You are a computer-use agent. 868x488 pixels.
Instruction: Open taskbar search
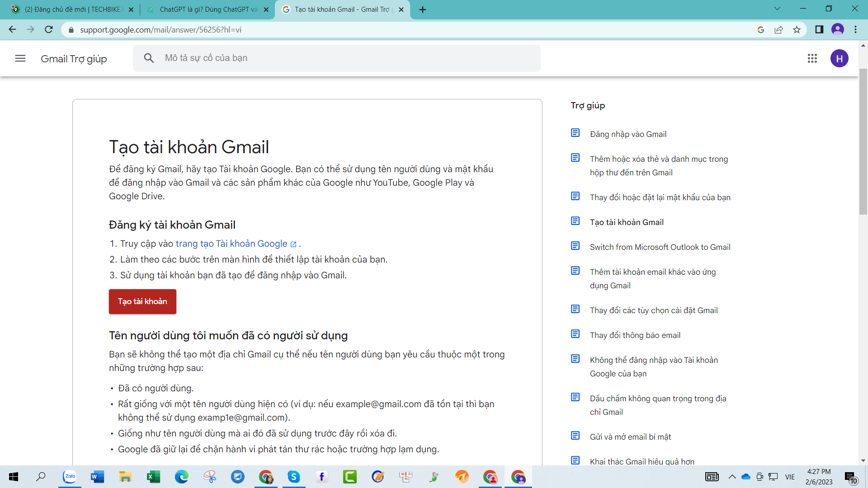pos(41,477)
